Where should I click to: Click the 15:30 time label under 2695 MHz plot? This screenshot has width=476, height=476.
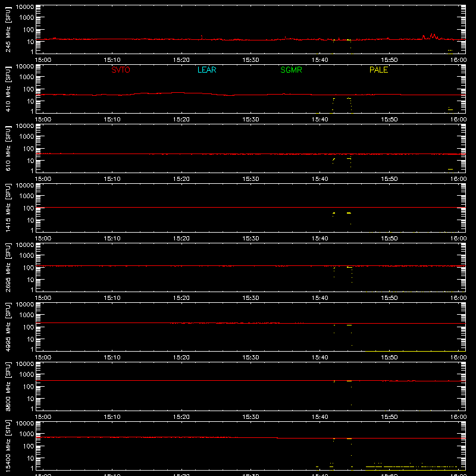pos(250,298)
